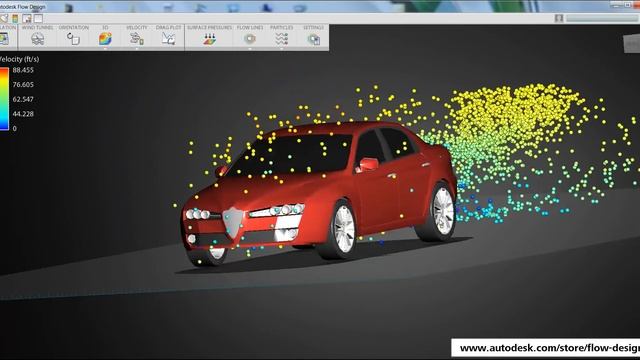Click the tag-shaped icon in quick access bar
This screenshot has width=640, height=360.
pyautogui.click(x=4, y=18)
